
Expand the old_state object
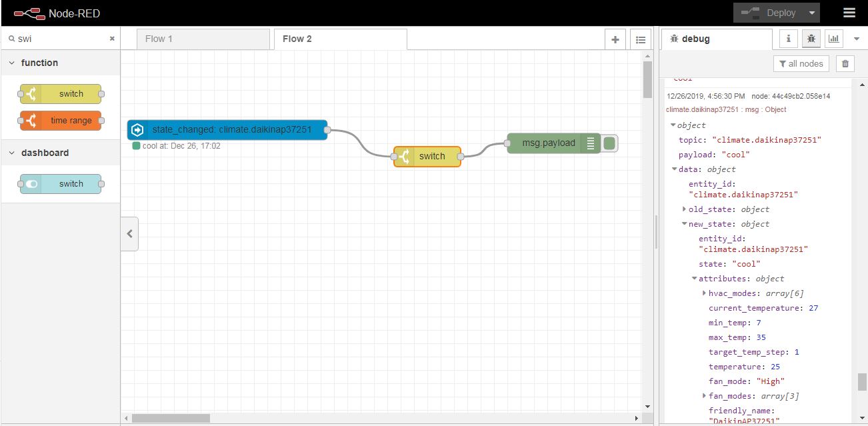coord(684,209)
